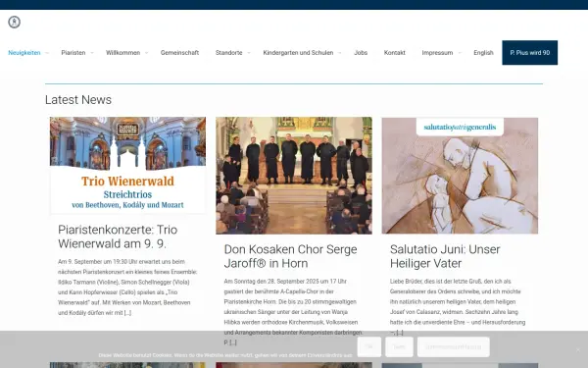Viewport: 588px width, 368px height.
Task: Open the Willkommen dropdown arrow
Action: point(146,53)
